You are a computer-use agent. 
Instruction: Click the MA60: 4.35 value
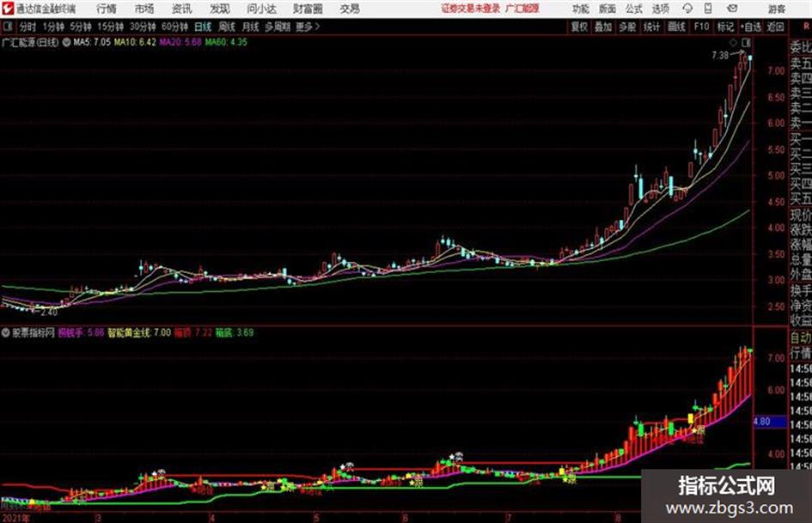tap(226, 42)
